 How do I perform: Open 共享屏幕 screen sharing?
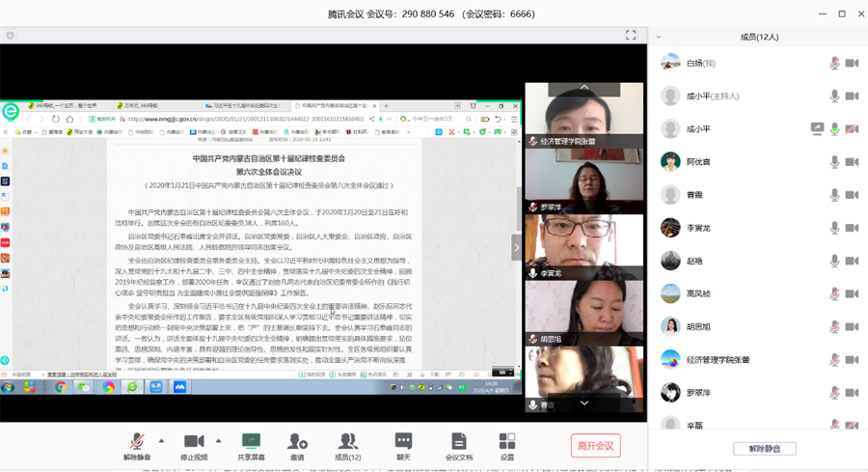[251, 442]
